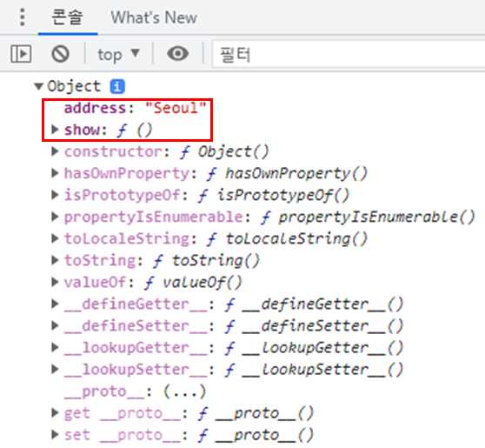The height and width of the screenshot is (448, 485).
Task: Expand the __lookupSetter__ entry
Action: point(55,370)
